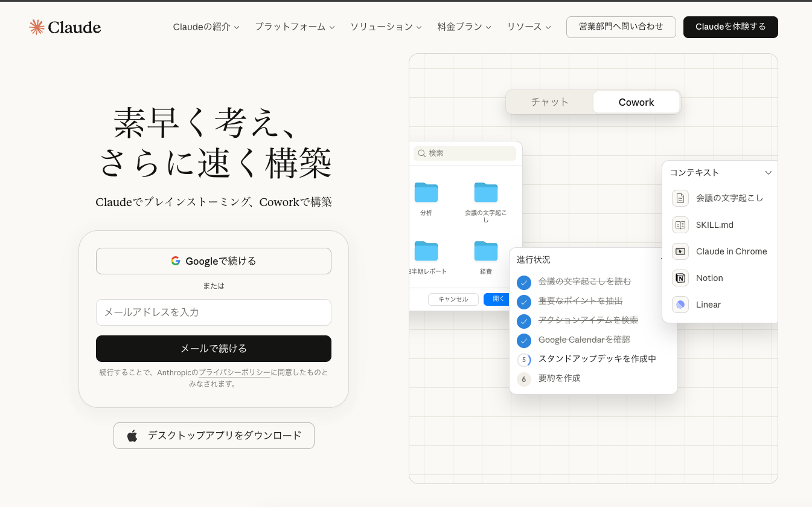
Task: Click the Claude sunburst logo
Action: [37, 27]
